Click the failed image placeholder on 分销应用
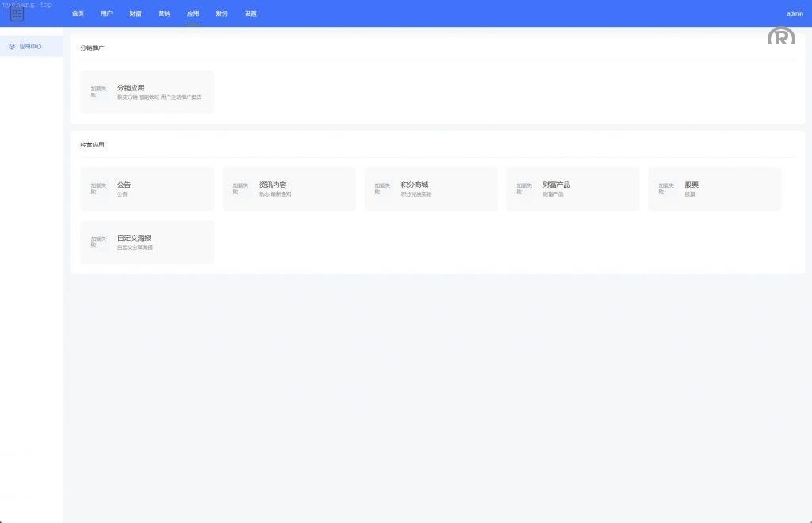812x523 pixels. pos(98,92)
